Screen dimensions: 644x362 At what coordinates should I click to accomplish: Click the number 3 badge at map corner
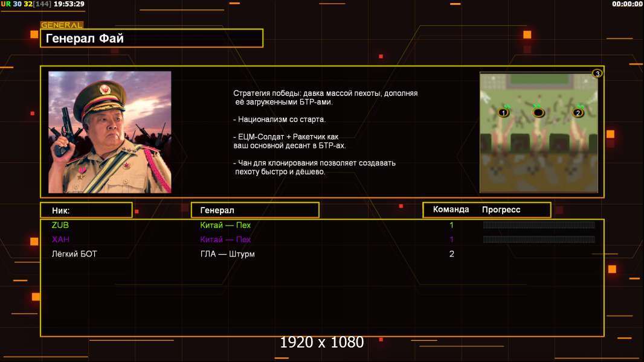coord(597,74)
